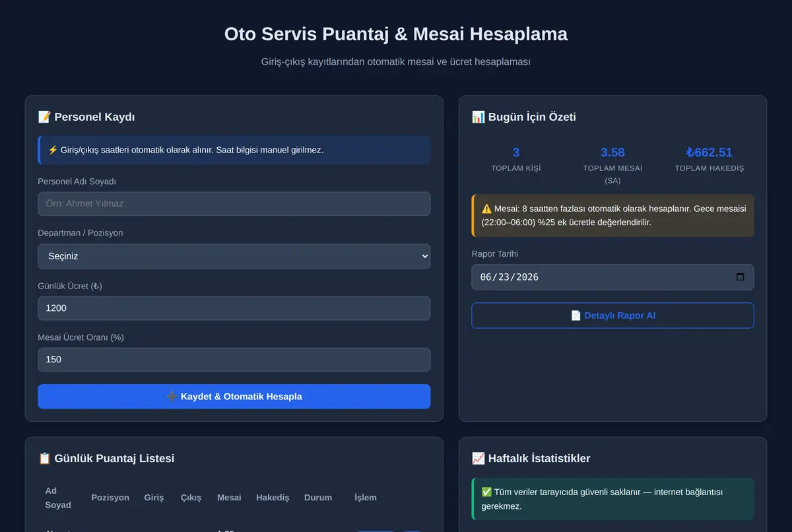
Task: Click the Günlük Ücret field showing 1200
Action: [234, 308]
